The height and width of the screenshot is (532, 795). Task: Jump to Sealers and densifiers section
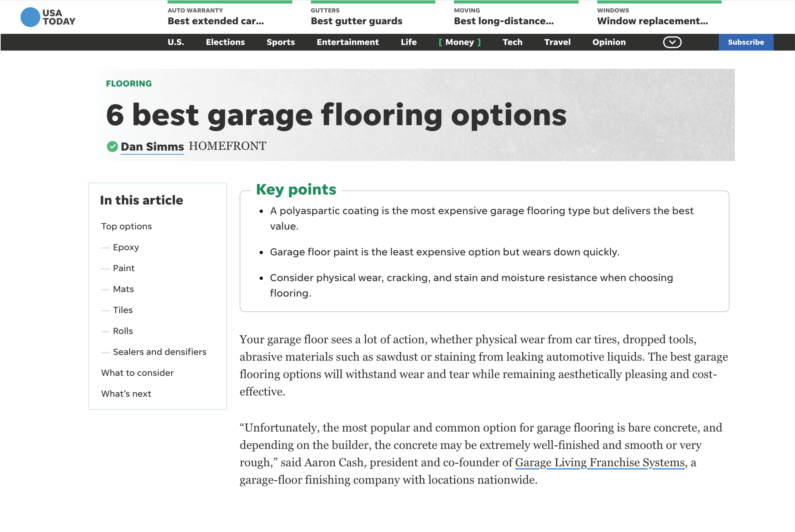point(159,352)
